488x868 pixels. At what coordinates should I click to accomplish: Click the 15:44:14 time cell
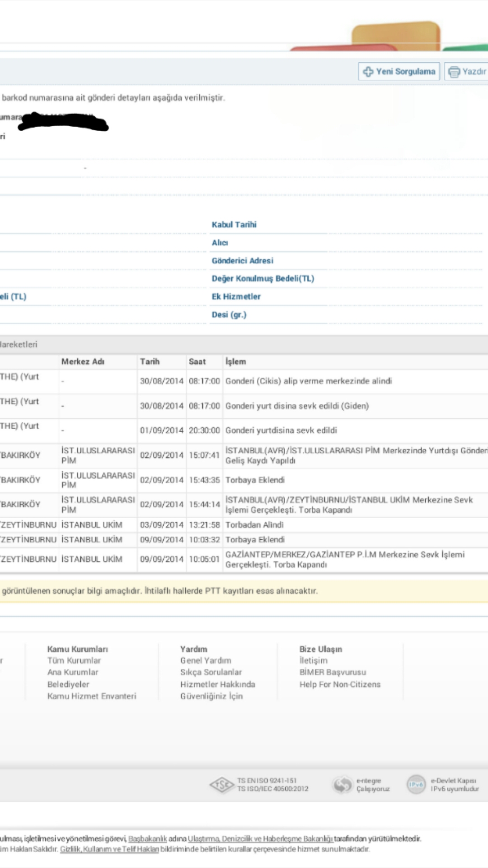204,505
